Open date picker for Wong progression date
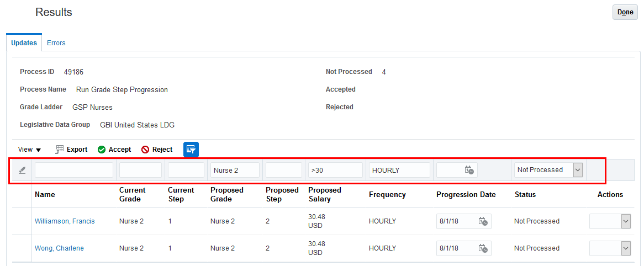644x266 pixels. coord(483,248)
